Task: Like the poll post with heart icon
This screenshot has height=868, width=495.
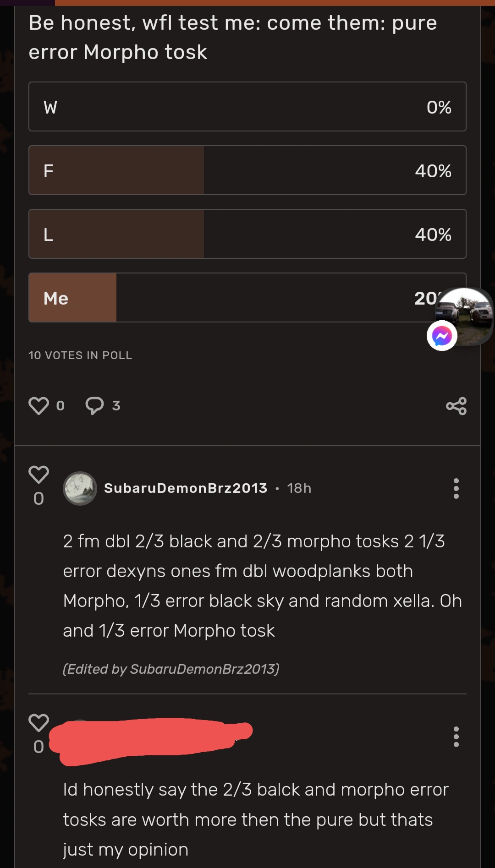Action: pos(38,406)
